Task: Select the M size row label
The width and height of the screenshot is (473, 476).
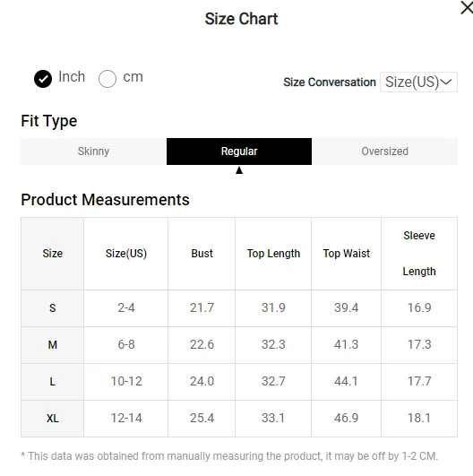Action: [x=53, y=345]
